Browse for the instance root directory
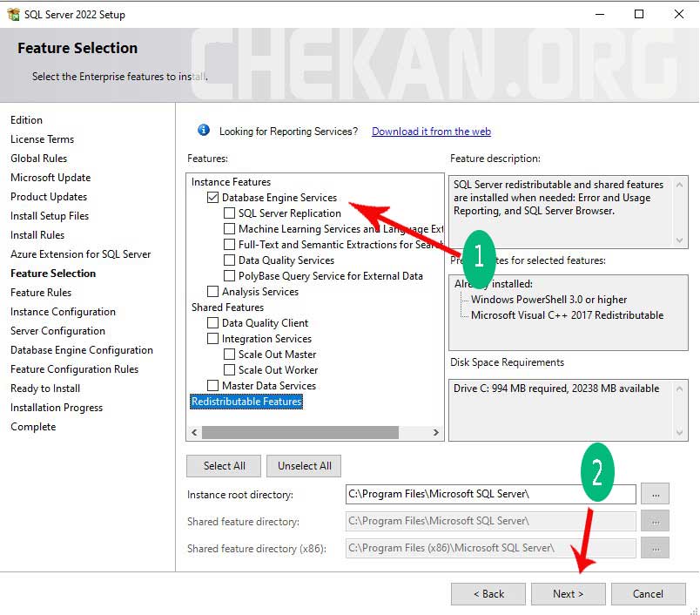The image size is (700, 615). click(x=655, y=494)
